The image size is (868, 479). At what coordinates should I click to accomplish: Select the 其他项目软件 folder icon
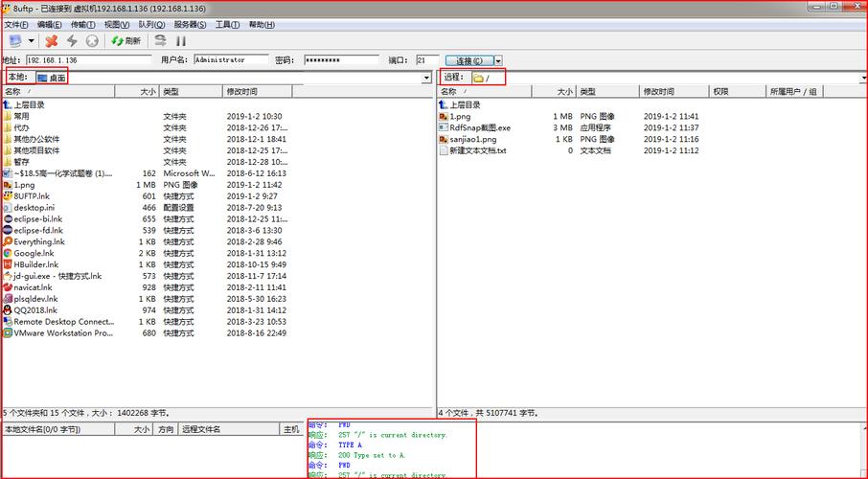(8, 150)
